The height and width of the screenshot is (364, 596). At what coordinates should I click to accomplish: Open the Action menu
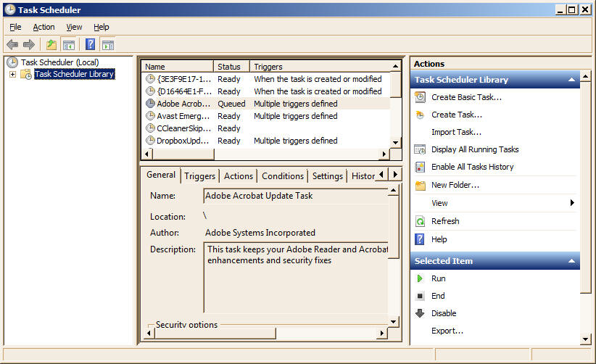coord(44,27)
